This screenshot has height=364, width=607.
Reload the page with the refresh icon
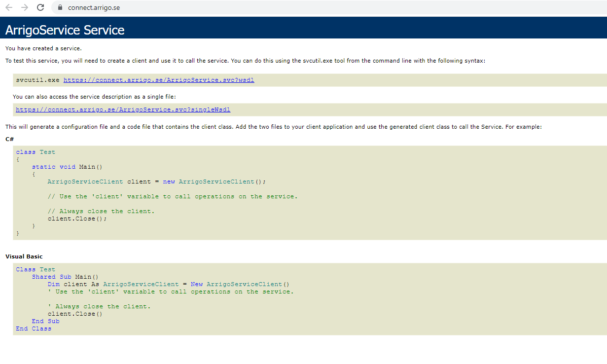click(40, 7)
